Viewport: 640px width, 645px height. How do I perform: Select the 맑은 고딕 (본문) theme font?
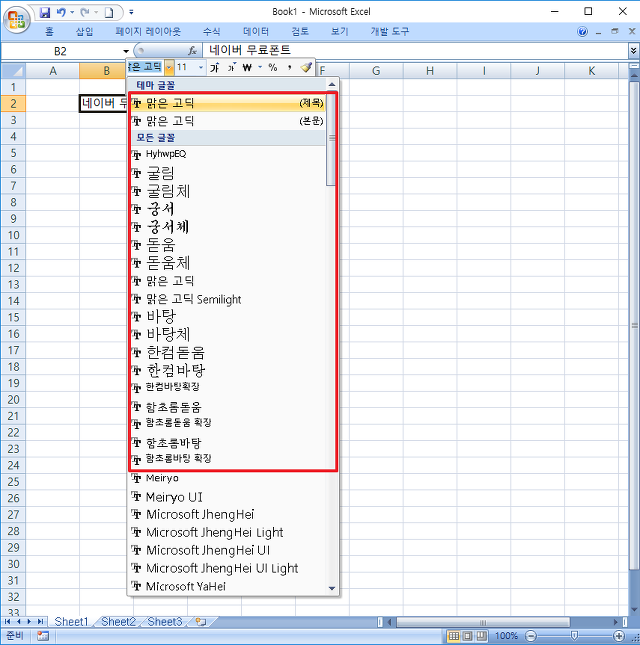pos(228,121)
